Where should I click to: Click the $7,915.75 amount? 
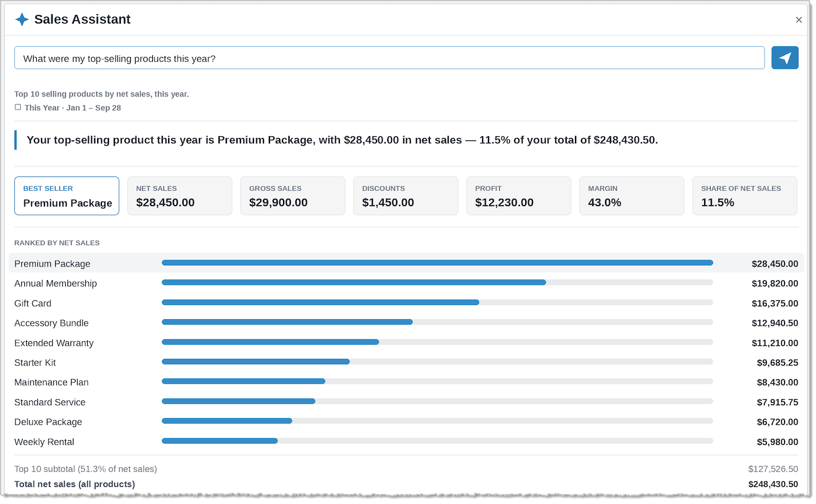778,402
